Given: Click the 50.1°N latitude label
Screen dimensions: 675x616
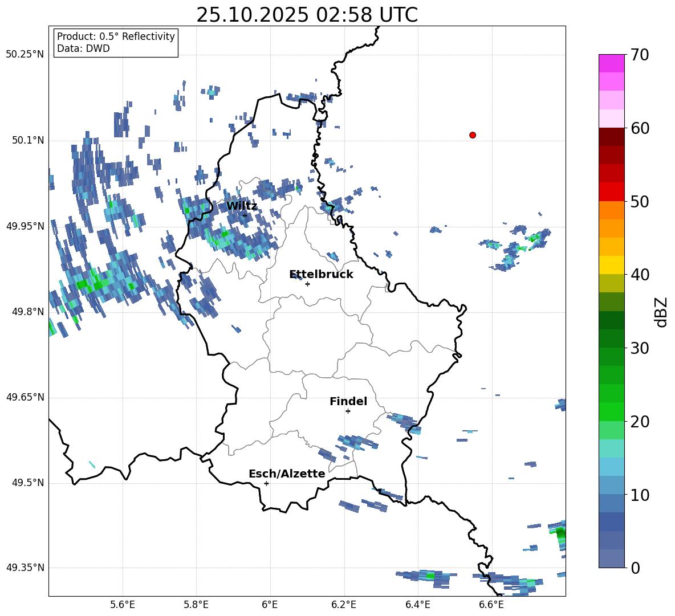Looking at the screenshot, I should click(27, 141).
